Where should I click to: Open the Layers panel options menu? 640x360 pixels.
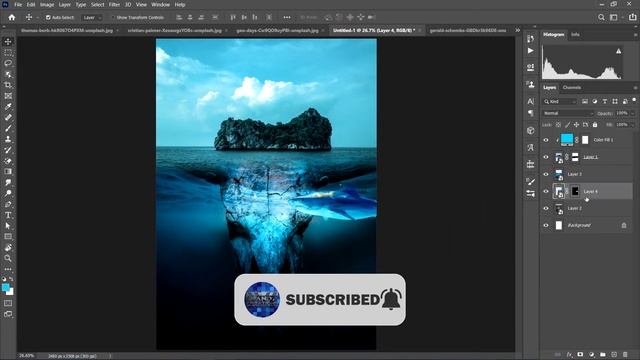[635, 88]
